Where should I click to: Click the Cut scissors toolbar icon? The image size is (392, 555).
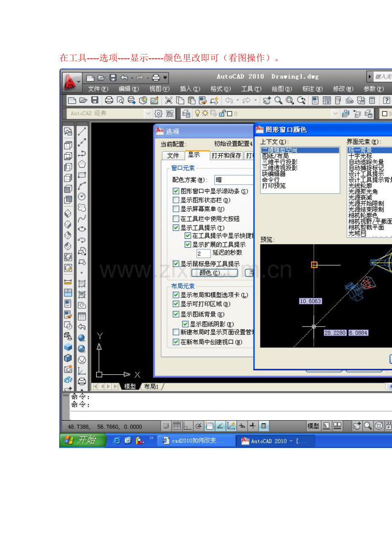pyautogui.click(x=169, y=100)
